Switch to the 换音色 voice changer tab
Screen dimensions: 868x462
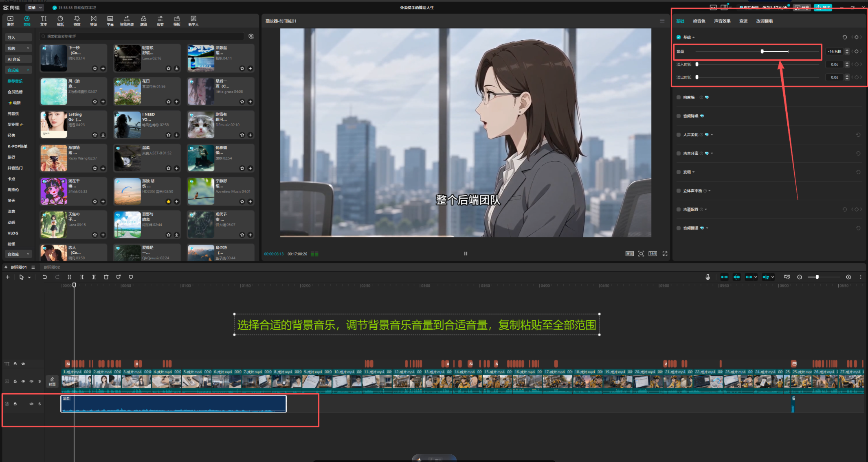coord(699,21)
